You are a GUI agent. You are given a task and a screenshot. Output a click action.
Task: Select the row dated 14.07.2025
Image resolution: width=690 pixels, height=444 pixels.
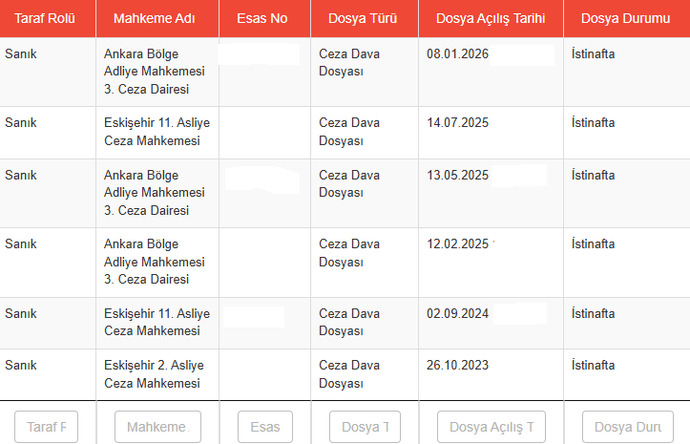(x=345, y=132)
